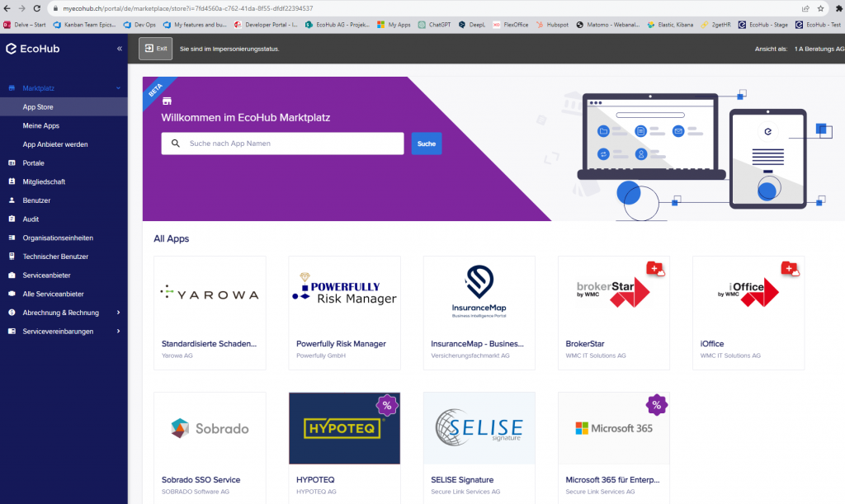The height and width of the screenshot is (504, 845).
Task: Click the Exit impersonation button
Action: tap(155, 49)
